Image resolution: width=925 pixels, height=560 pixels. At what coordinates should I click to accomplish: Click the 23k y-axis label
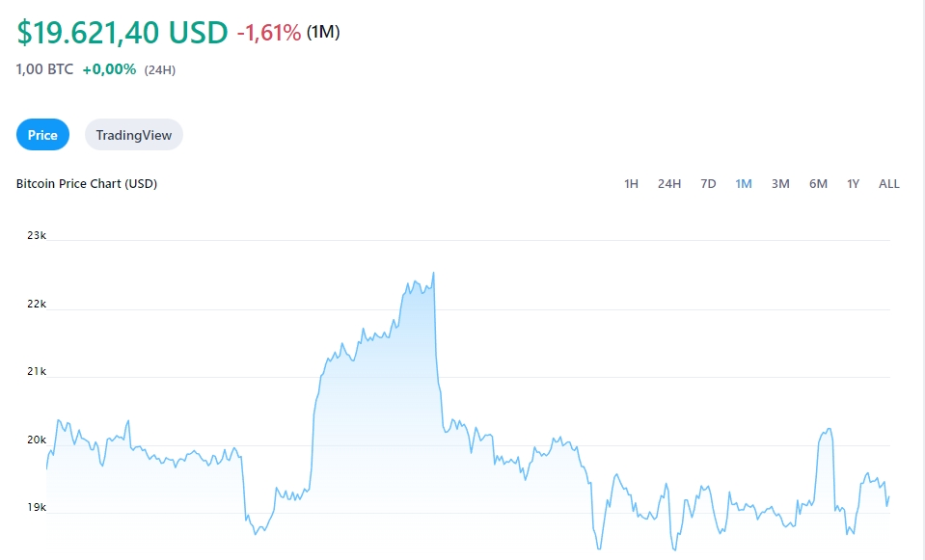tap(37, 235)
